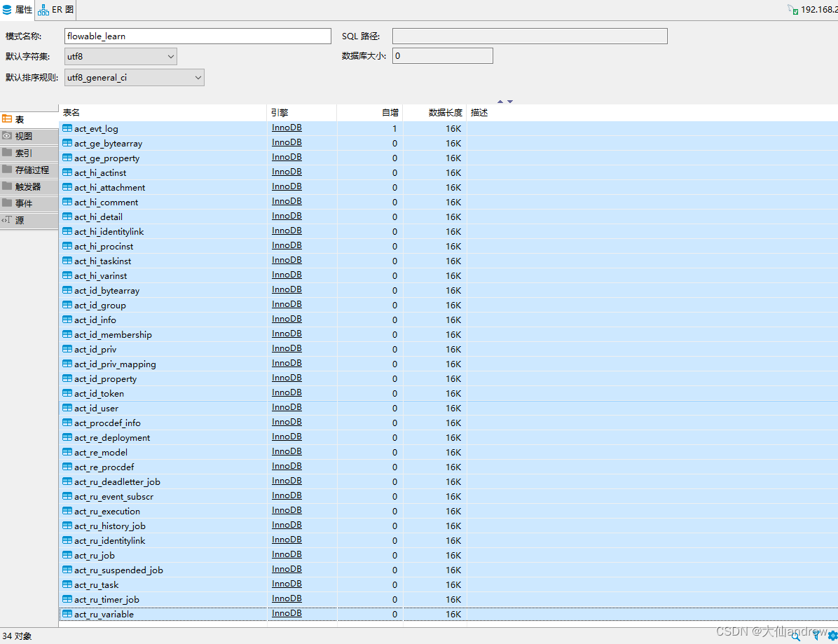The width and height of the screenshot is (838, 644).
Task: Click the up triangle above the table list
Action: tap(500, 101)
